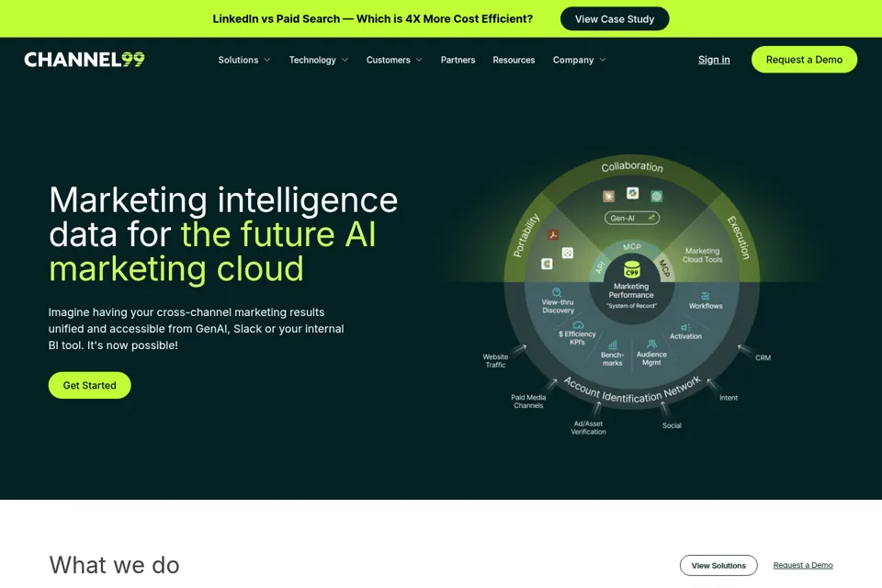
Task: Click the Ad/Asset Verification label
Action: click(588, 427)
